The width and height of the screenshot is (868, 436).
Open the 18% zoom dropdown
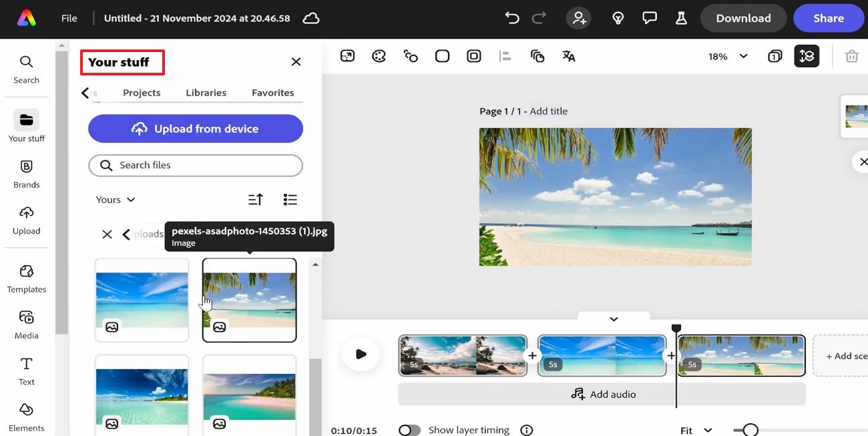(x=727, y=57)
